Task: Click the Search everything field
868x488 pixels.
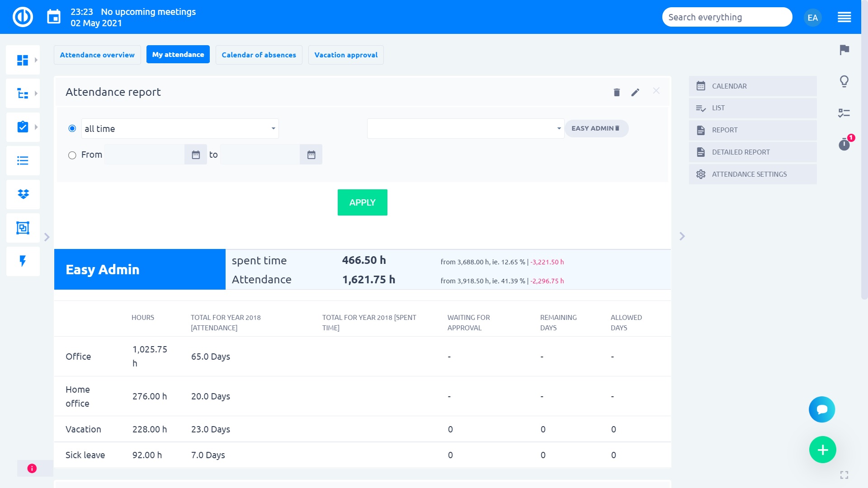Action: click(726, 17)
